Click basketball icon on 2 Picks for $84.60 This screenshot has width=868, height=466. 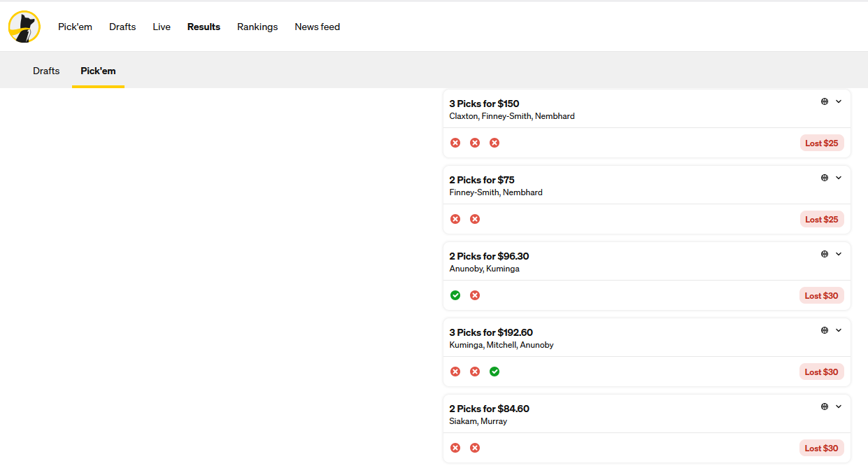point(825,407)
